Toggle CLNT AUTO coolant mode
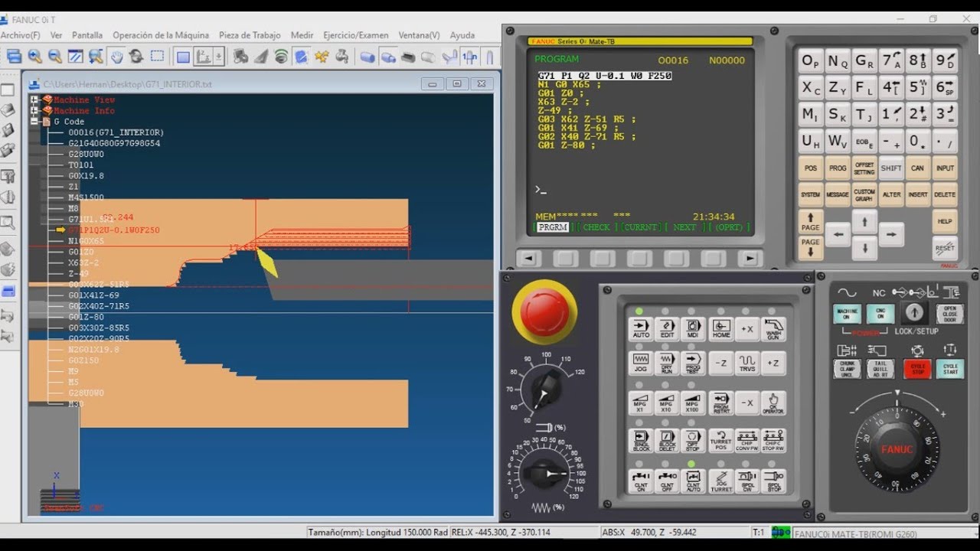The image size is (980, 551). [693, 481]
